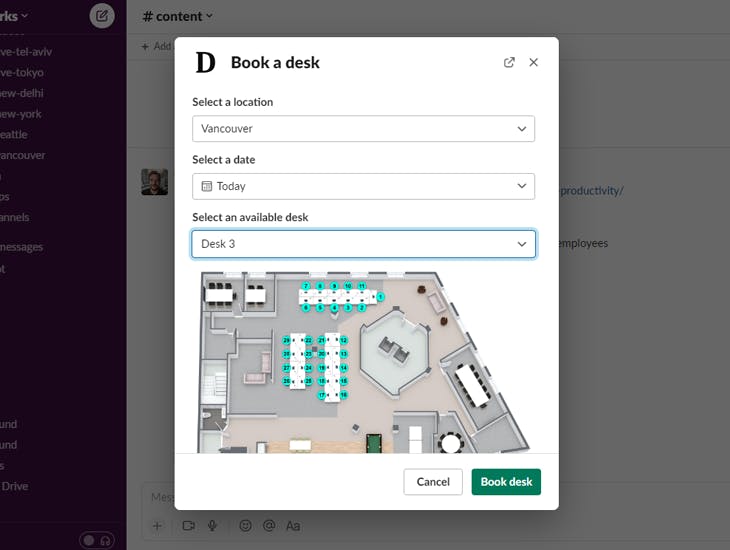Image resolution: width=730 pixels, height=550 pixels.
Task: Click the user avatar next to the message
Action: 155,182
